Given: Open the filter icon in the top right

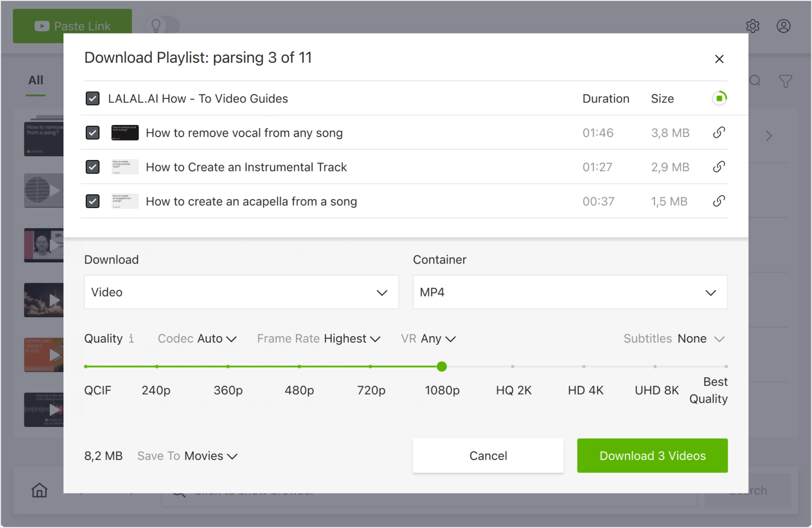Looking at the screenshot, I should (785, 81).
